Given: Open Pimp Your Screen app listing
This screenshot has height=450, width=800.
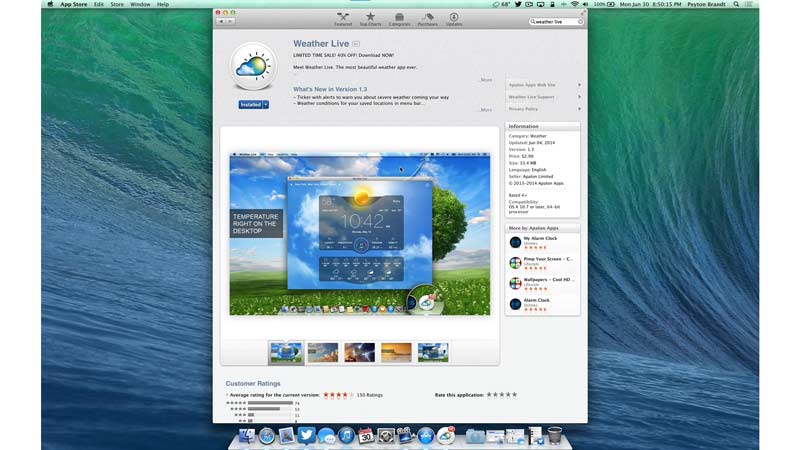Looking at the screenshot, I should click(x=543, y=263).
